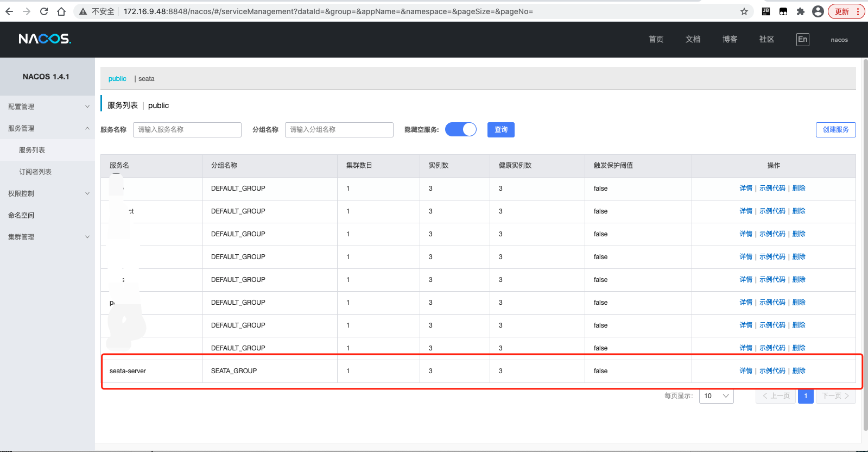Viewport: 868px width, 452px height.
Task: Expand the 权限控制 menu
Action: pyautogui.click(x=47, y=193)
